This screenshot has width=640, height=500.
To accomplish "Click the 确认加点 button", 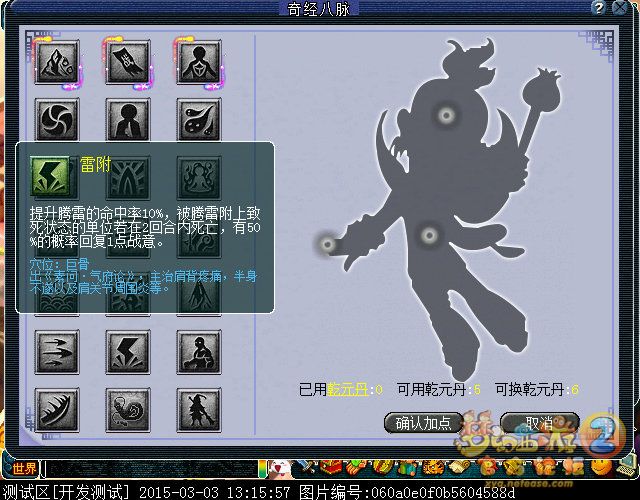I will click(x=423, y=423).
